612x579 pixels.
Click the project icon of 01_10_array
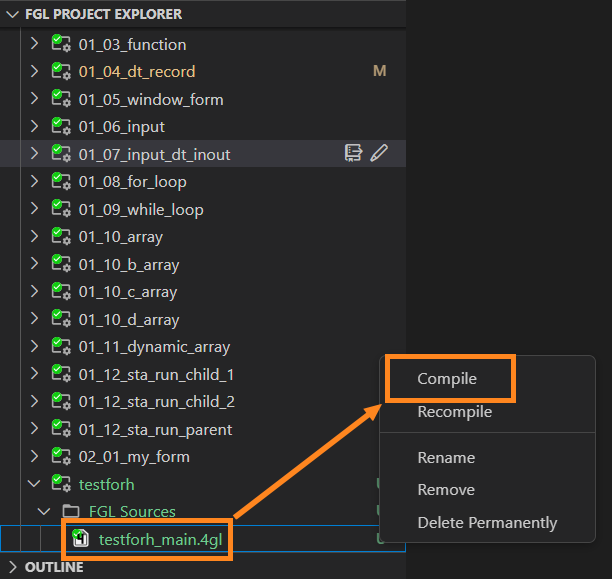(x=60, y=237)
